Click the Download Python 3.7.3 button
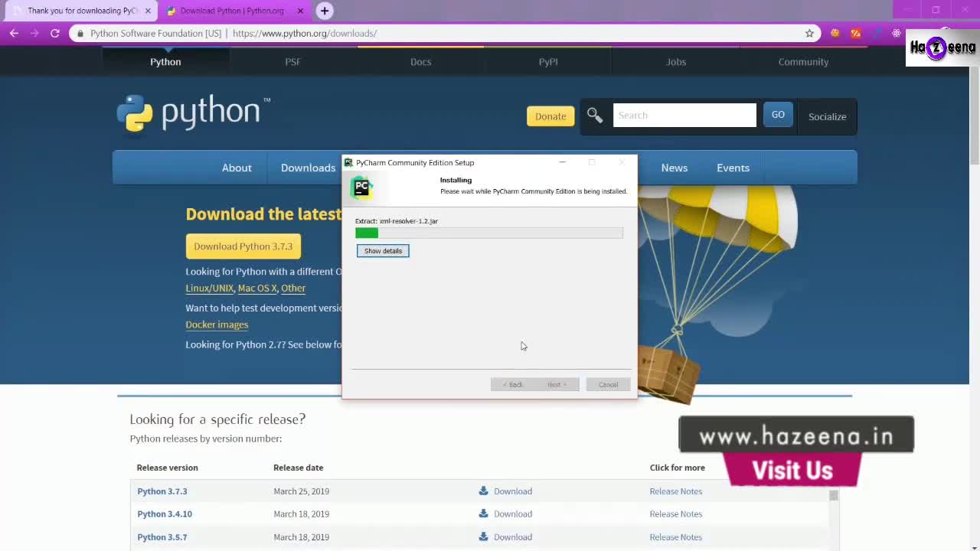 [x=243, y=246]
